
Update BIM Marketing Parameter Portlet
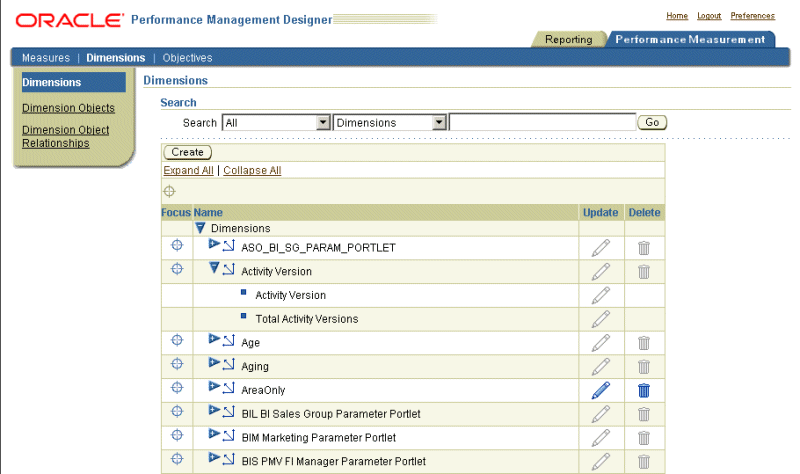(x=601, y=438)
